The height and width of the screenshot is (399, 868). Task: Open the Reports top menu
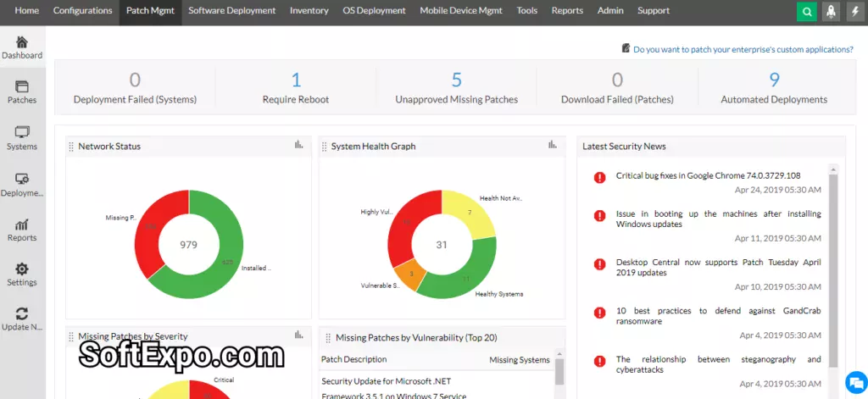coord(567,10)
